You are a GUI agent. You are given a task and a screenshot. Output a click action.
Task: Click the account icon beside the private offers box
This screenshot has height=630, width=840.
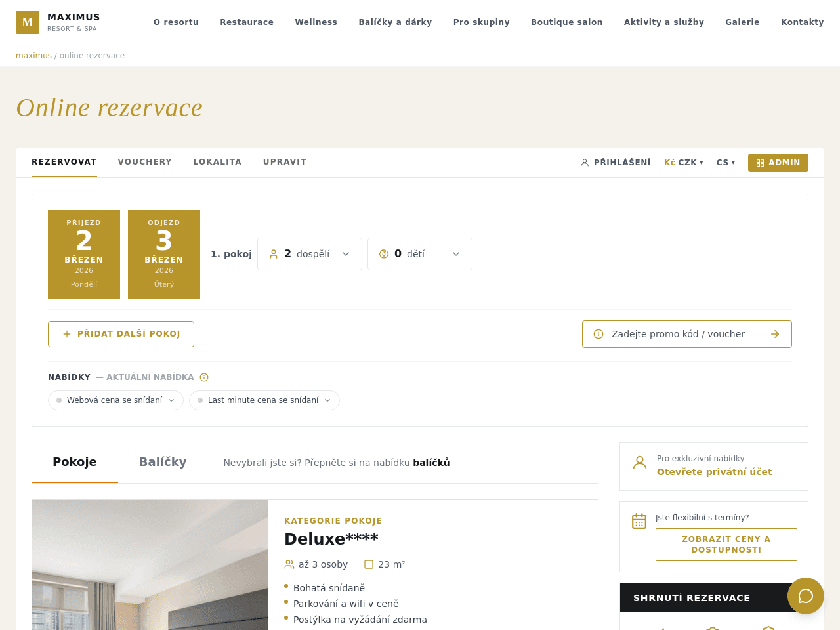pos(640,462)
